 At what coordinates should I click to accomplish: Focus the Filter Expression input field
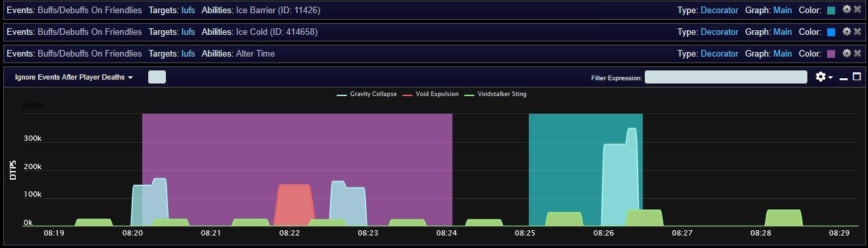click(726, 77)
